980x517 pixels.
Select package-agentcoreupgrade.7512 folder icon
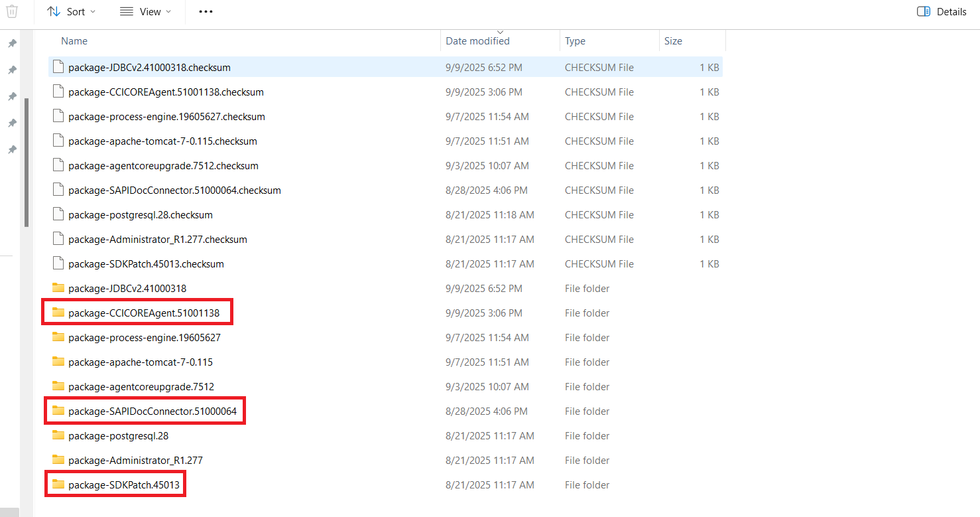click(58, 386)
